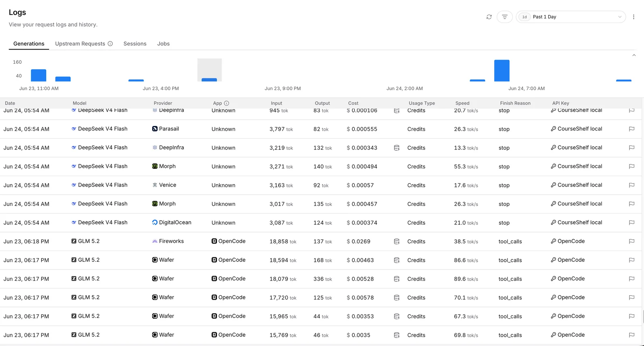Click the tall bar near Jun 24, 7:00 AM
644x346 pixels.
(x=502, y=70)
